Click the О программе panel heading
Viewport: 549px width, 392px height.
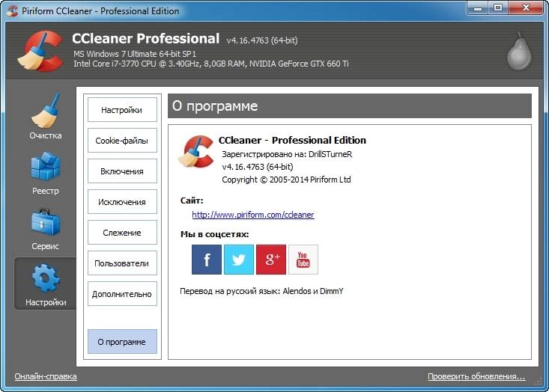215,106
